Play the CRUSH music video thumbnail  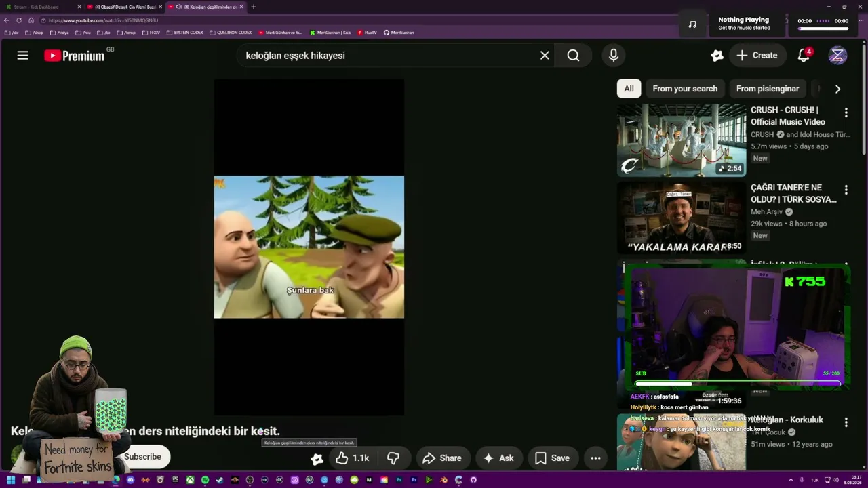682,140
